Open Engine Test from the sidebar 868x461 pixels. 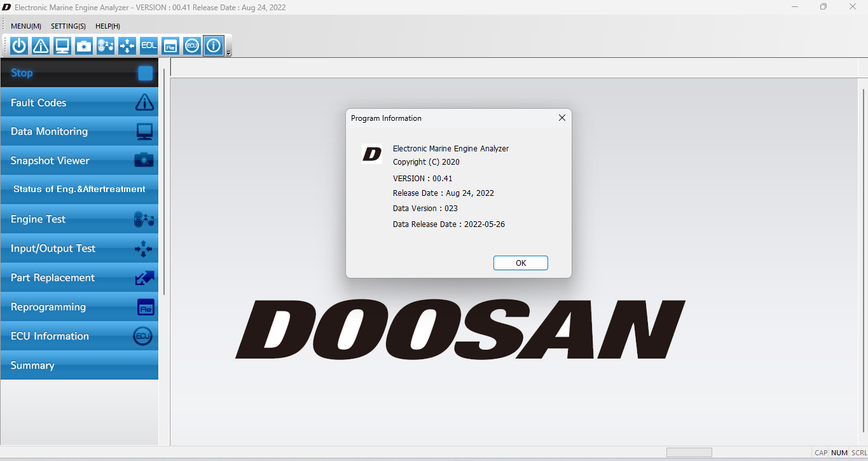[79, 219]
